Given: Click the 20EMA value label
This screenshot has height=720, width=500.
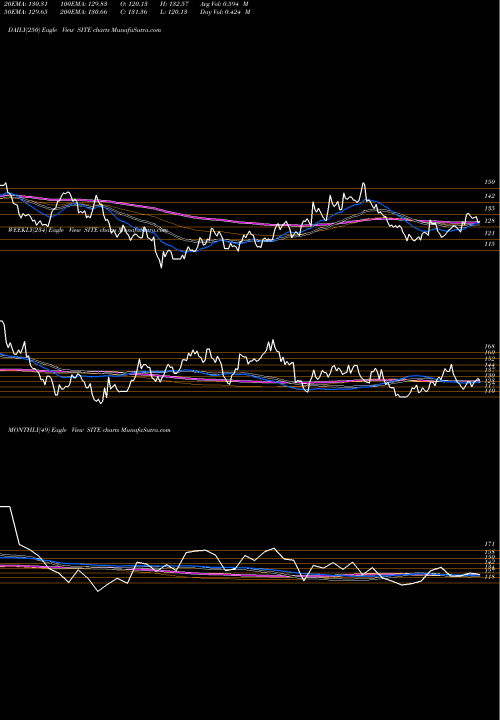Looking at the screenshot, I should pyautogui.click(x=26, y=4).
